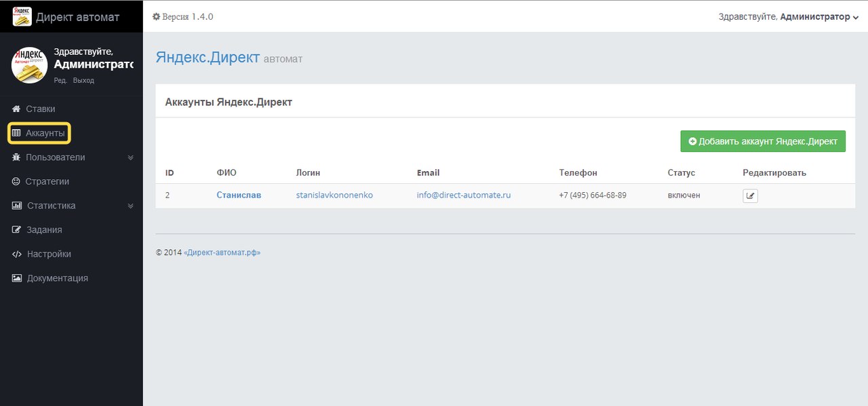Open the info@direct-automate.ru email link
868x406 pixels.
point(463,195)
